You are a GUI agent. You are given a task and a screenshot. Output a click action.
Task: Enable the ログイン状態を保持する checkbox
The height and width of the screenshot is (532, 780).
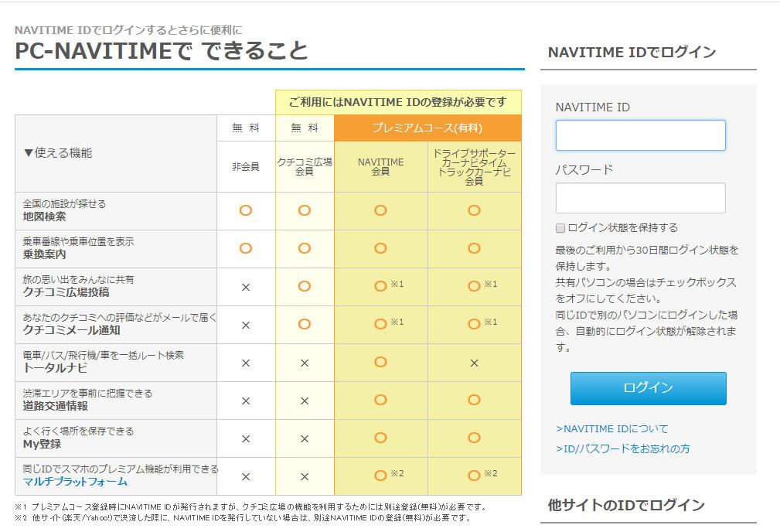pyautogui.click(x=560, y=228)
